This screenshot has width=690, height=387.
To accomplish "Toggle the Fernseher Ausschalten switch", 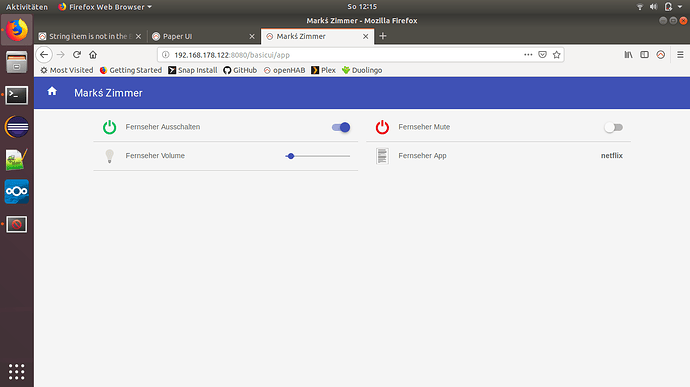I will [x=341, y=127].
